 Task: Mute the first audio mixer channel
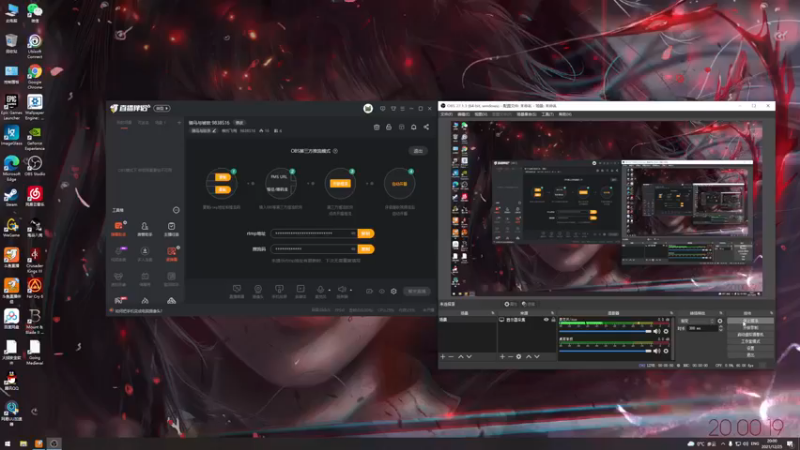coord(657,332)
